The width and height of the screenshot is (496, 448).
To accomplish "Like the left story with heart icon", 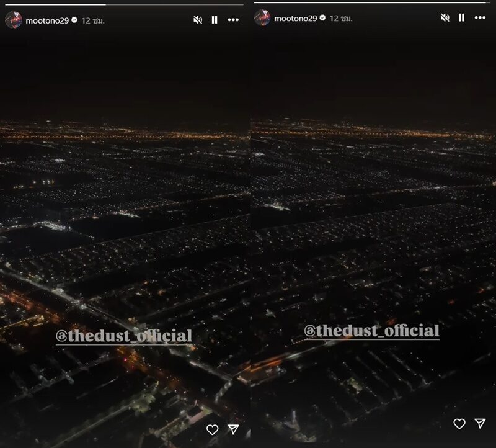I will [212, 429].
